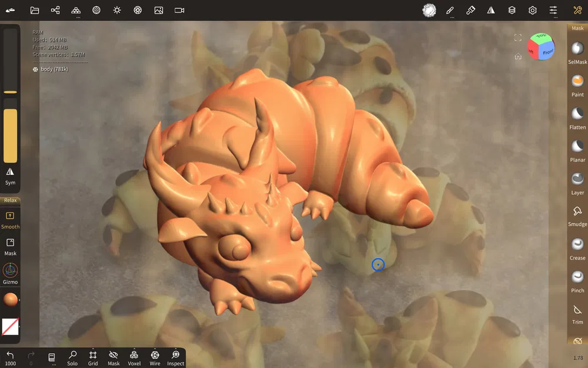Open the Lighting settings icon
The width and height of the screenshot is (588, 368).
click(117, 10)
